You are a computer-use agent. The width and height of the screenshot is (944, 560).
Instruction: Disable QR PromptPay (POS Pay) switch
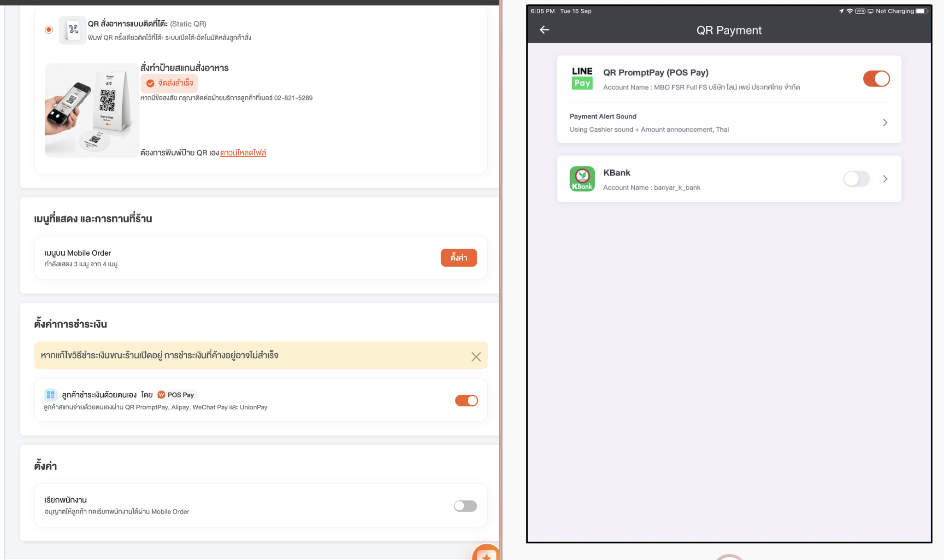tap(876, 79)
